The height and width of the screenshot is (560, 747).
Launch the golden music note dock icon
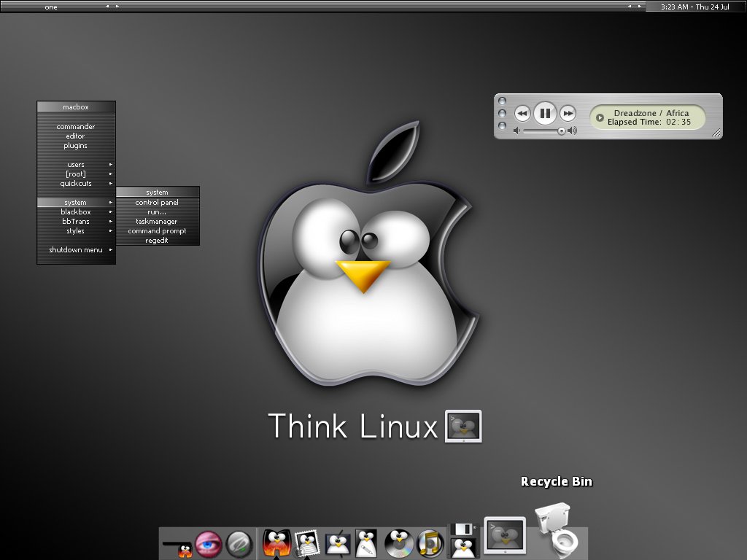[x=430, y=544]
